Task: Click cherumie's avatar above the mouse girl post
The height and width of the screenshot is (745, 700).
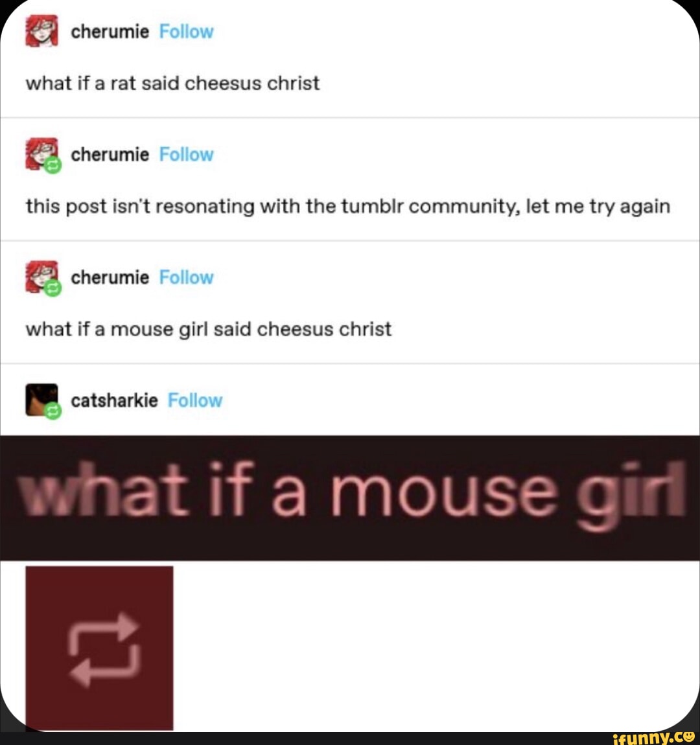Action: tap(42, 277)
